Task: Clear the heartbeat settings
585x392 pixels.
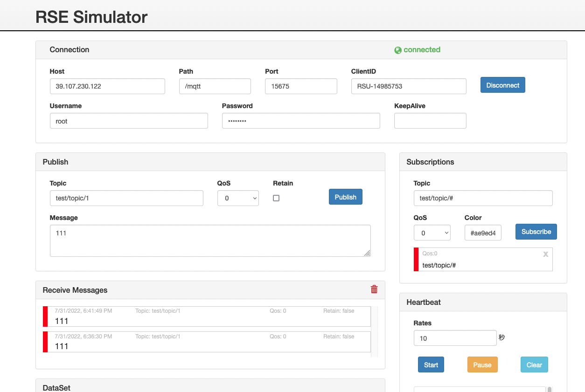Action: point(534,364)
